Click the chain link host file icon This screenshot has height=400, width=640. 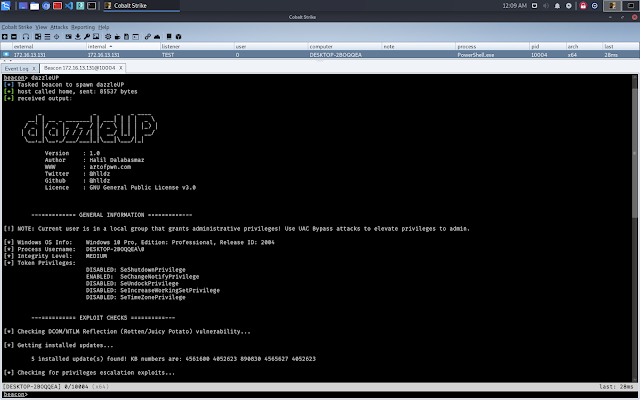tap(148, 37)
